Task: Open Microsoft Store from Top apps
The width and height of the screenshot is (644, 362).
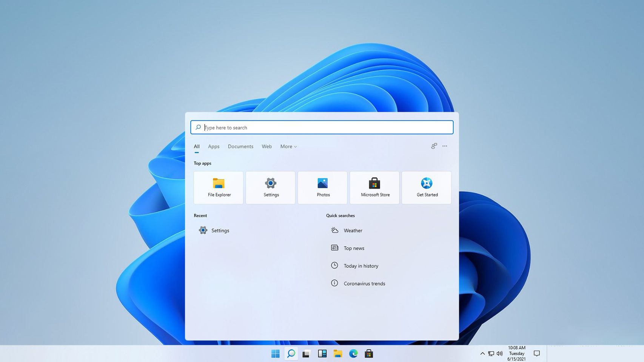Action: coord(374,187)
